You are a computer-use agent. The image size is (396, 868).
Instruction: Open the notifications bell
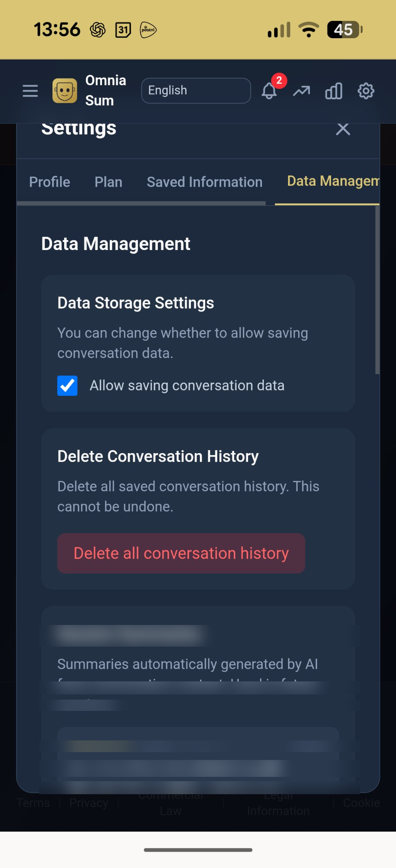269,91
